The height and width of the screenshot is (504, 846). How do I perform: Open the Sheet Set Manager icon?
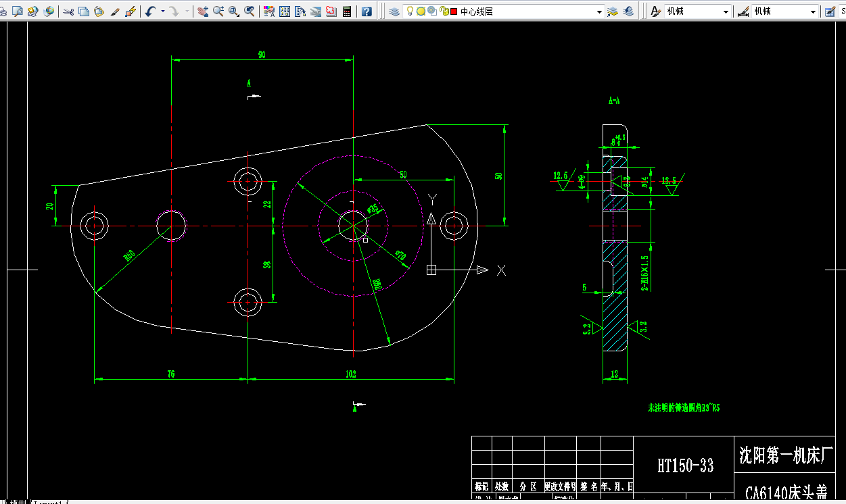316,11
